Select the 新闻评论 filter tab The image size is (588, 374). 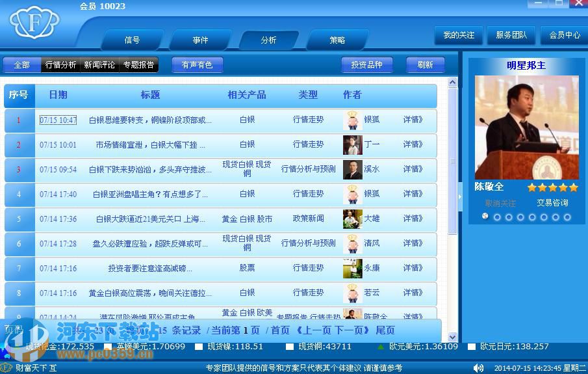coord(99,65)
